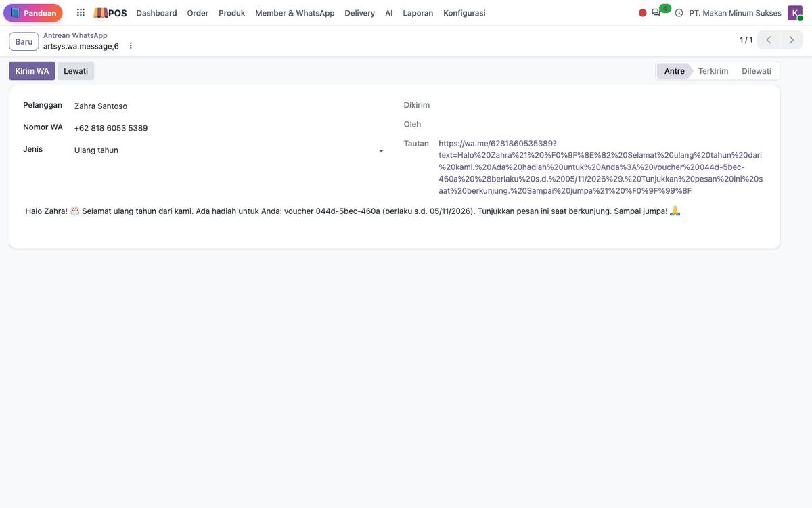The image size is (812, 508).
Task: Open the conversations chat icon
Action: (656, 13)
